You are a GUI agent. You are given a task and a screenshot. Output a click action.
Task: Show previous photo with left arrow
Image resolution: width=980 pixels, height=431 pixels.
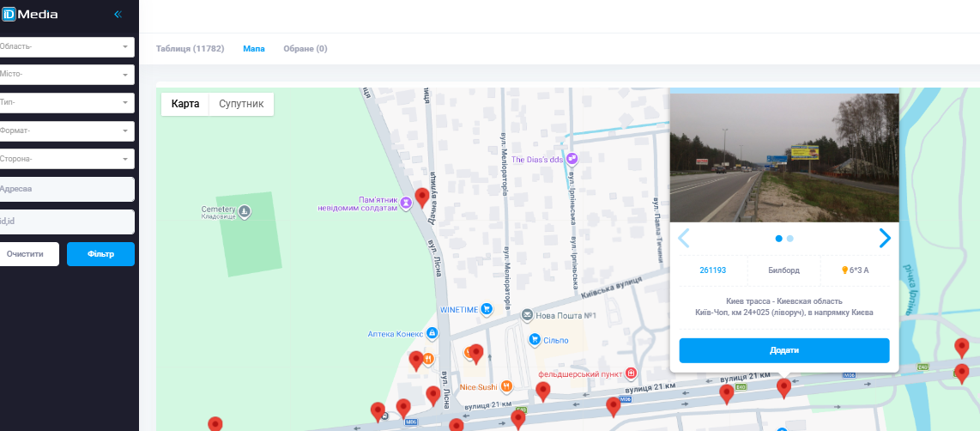684,239
